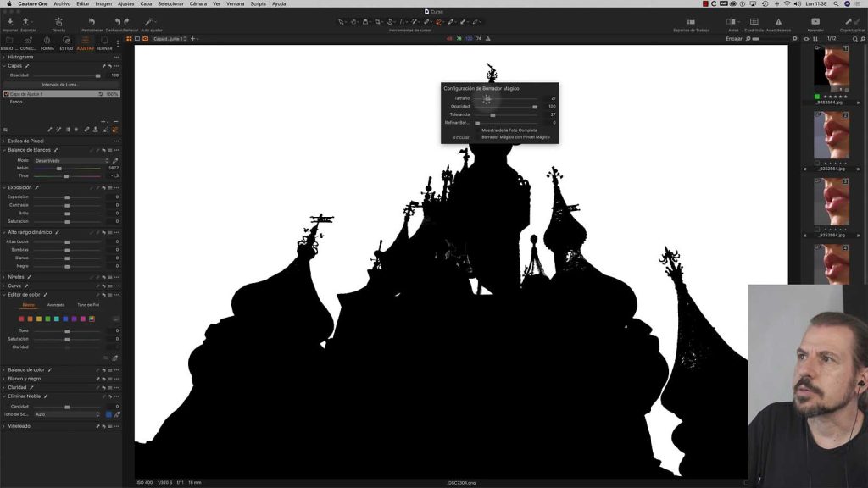Screen dimensions: 868x488
Task: Toggle the Capa de Ajuste 1 checkbox
Action: tap(7, 94)
